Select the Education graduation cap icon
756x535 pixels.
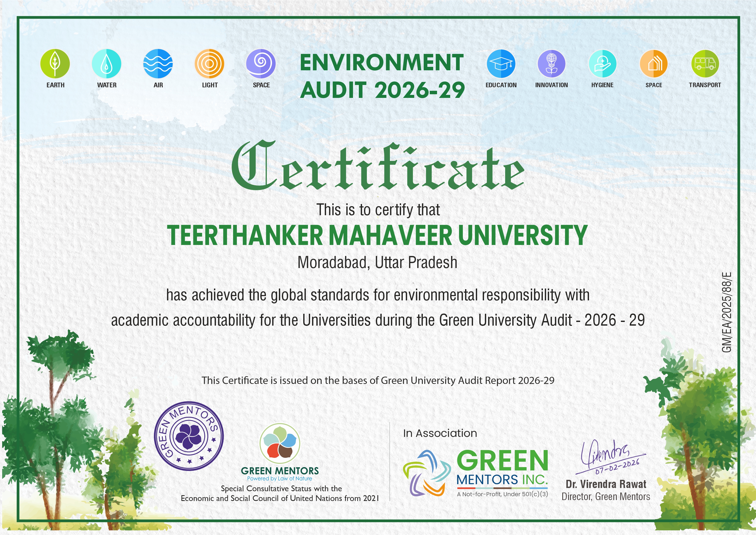click(501, 63)
